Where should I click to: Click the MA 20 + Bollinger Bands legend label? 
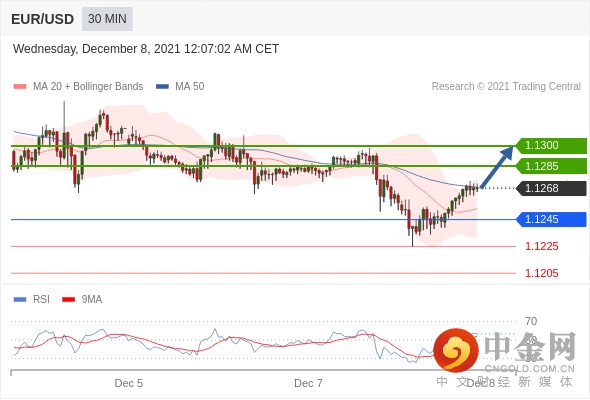pyautogui.click(x=88, y=87)
